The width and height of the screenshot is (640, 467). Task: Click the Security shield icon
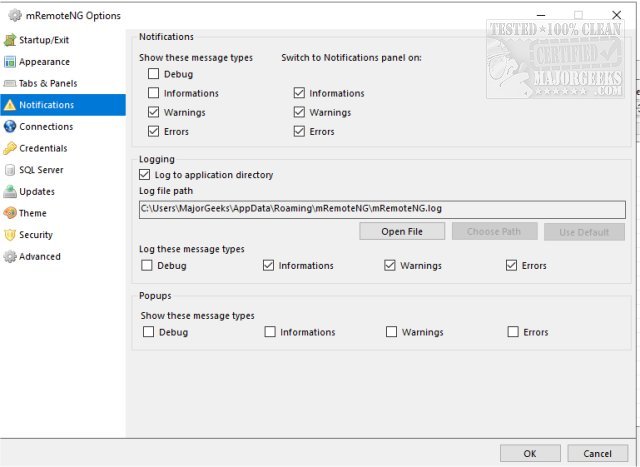pyautogui.click(x=10, y=235)
